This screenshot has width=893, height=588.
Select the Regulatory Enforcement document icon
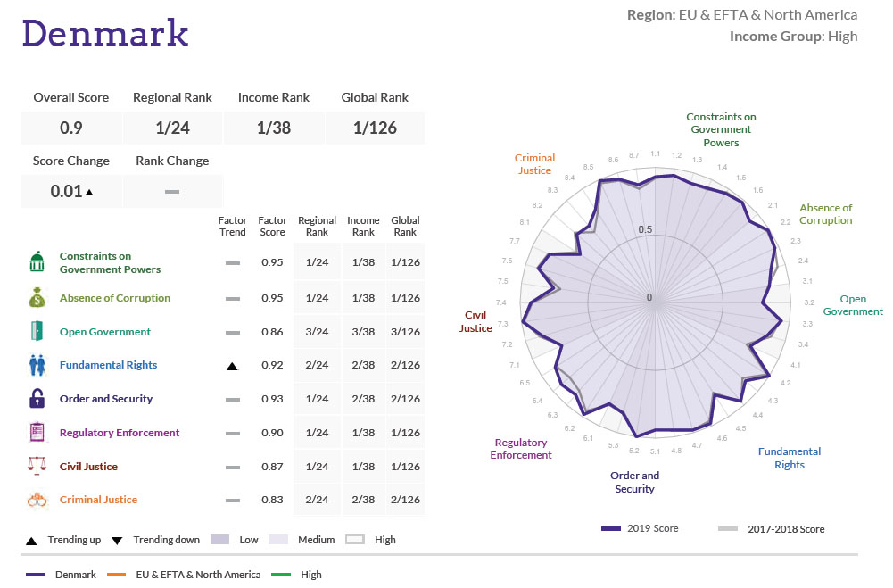coord(37,432)
